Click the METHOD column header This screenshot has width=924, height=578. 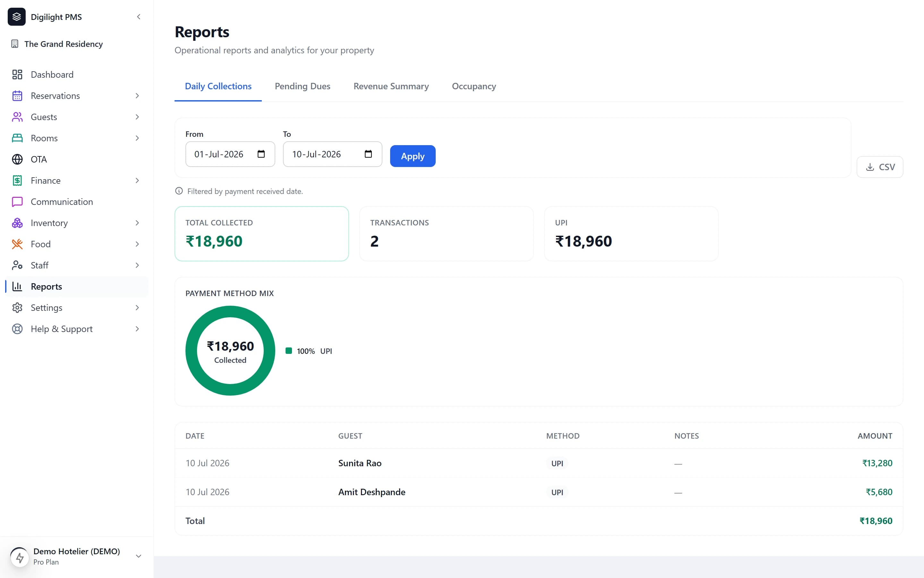point(563,436)
